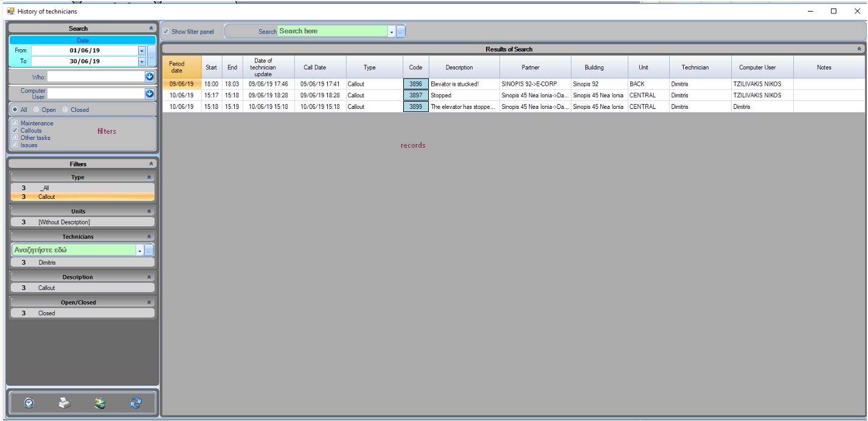Image resolution: width=868 pixels, height=421 pixels.
Task: Sort by the Call Date column header
Action: [314, 68]
